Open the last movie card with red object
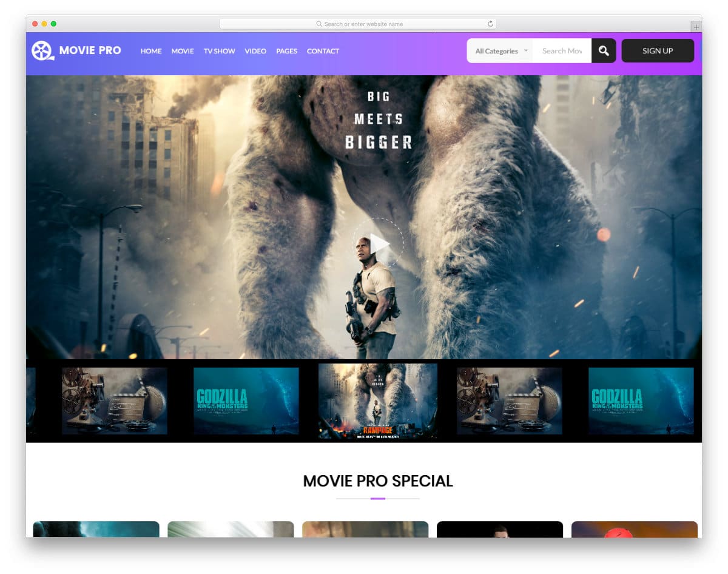 pyautogui.click(x=635, y=529)
